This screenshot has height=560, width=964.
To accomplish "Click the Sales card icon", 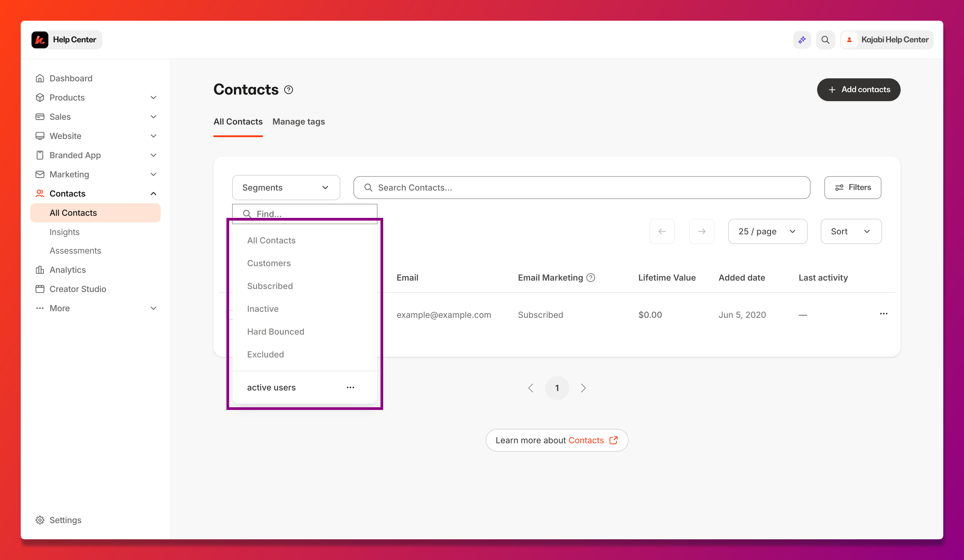I will pos(40,116).
